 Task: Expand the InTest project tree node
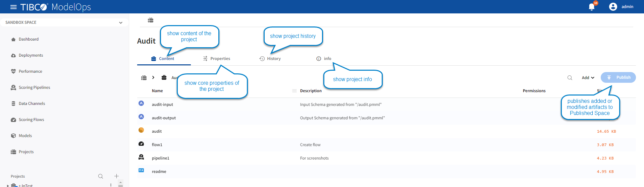(8, 185)
